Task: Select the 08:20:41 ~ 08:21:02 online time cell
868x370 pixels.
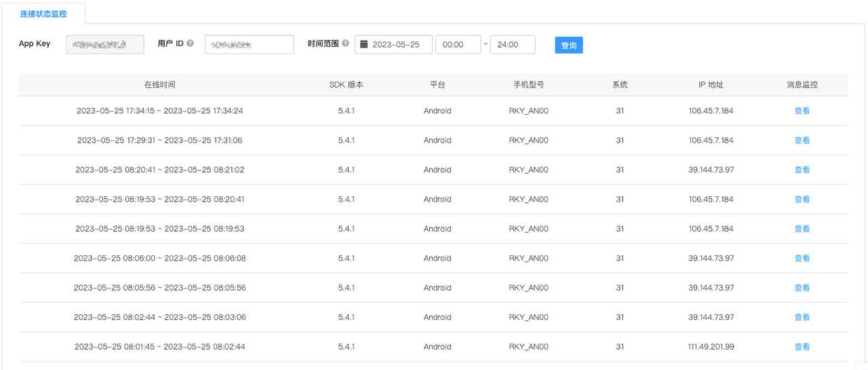Action: (160, 170)
